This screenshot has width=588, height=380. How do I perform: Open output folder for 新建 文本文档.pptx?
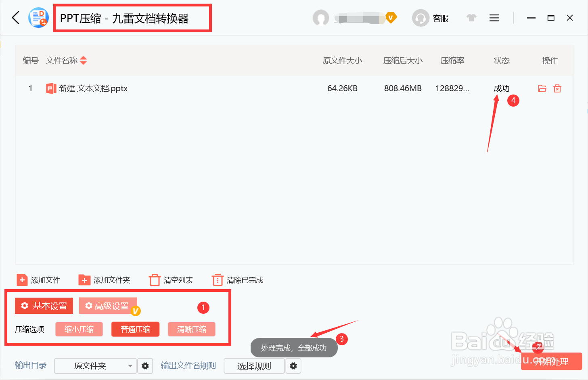[x=542, y=88]
